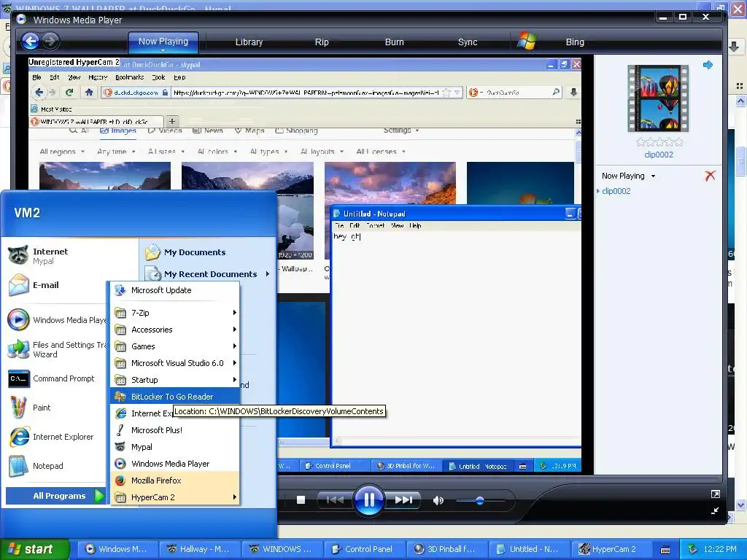Click the Windows Media Player back arrow
The image size is (747, 560).
31,42
